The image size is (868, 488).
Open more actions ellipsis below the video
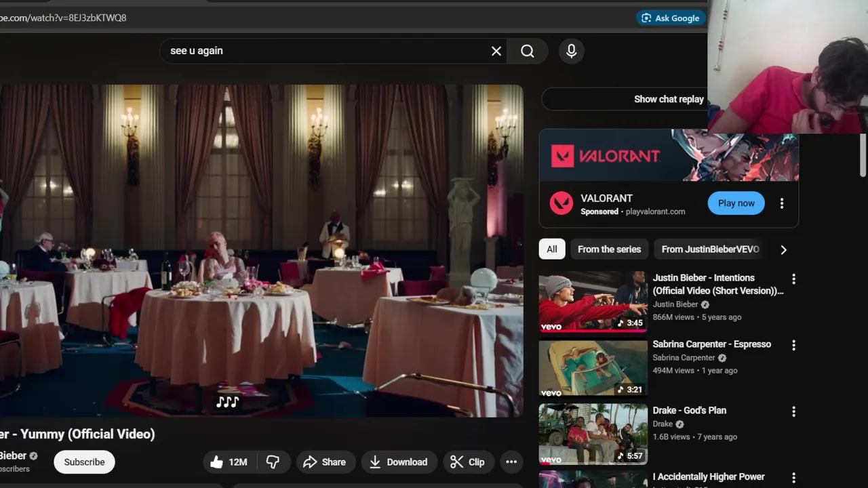point(511,462)
